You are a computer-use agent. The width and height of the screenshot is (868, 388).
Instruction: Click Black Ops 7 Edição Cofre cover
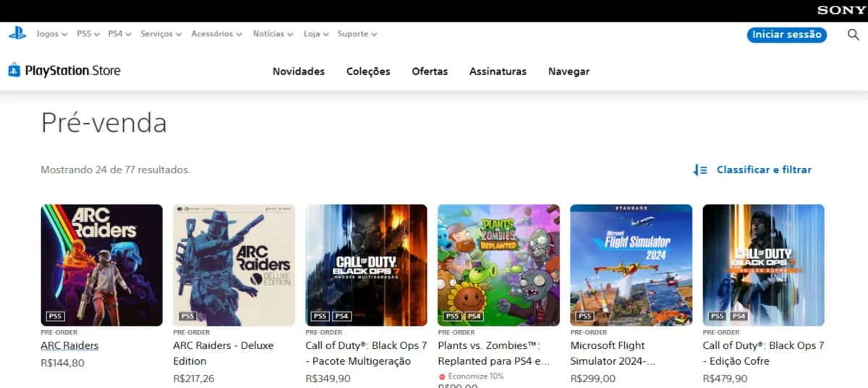tap(763, 265)
